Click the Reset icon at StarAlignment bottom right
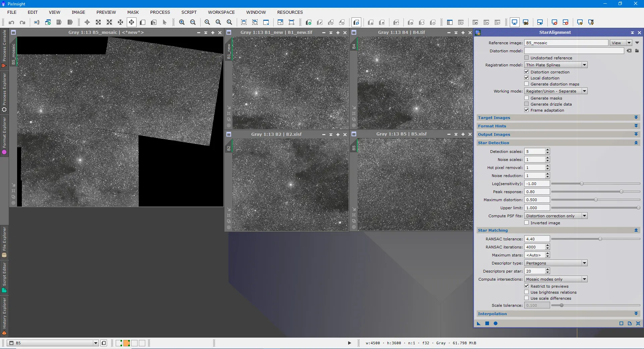644x349 pixels. (638, 324)
